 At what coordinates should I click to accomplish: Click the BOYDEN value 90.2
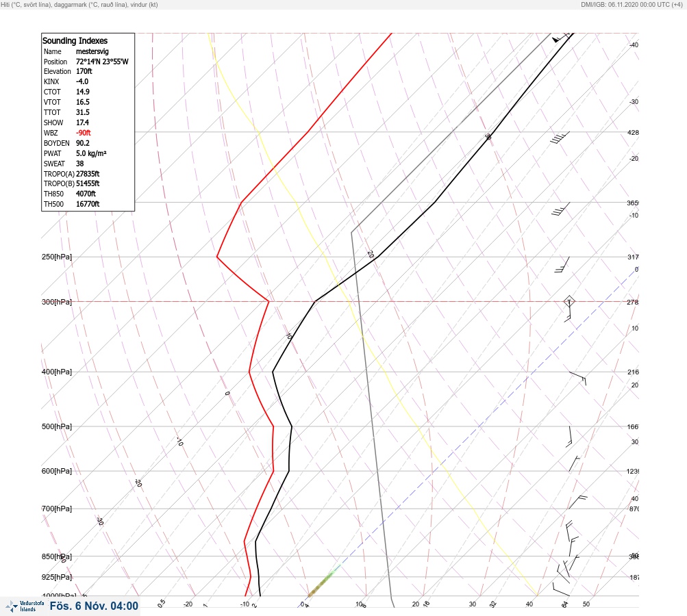tap(82, 143)
